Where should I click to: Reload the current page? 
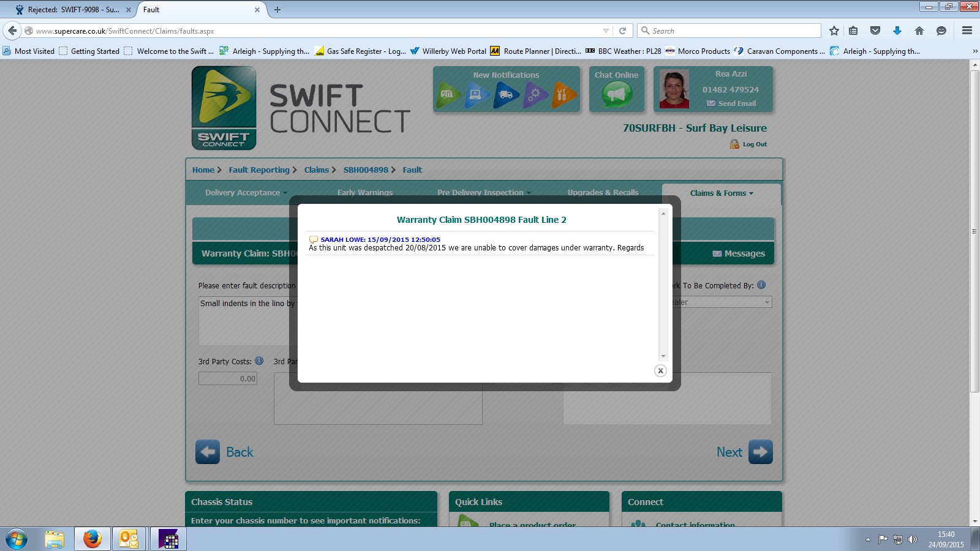[x=622, y=31]
